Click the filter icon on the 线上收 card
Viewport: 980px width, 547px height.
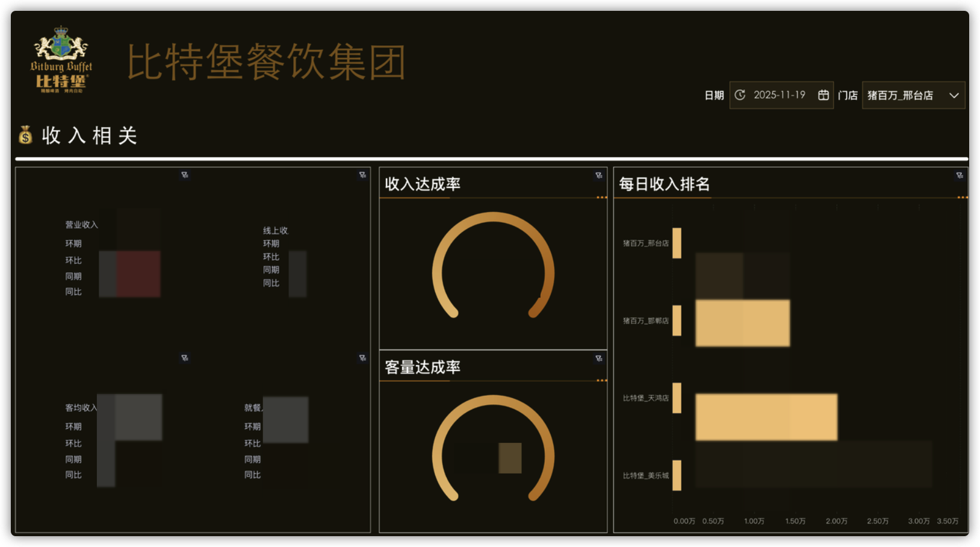point(362,175)
